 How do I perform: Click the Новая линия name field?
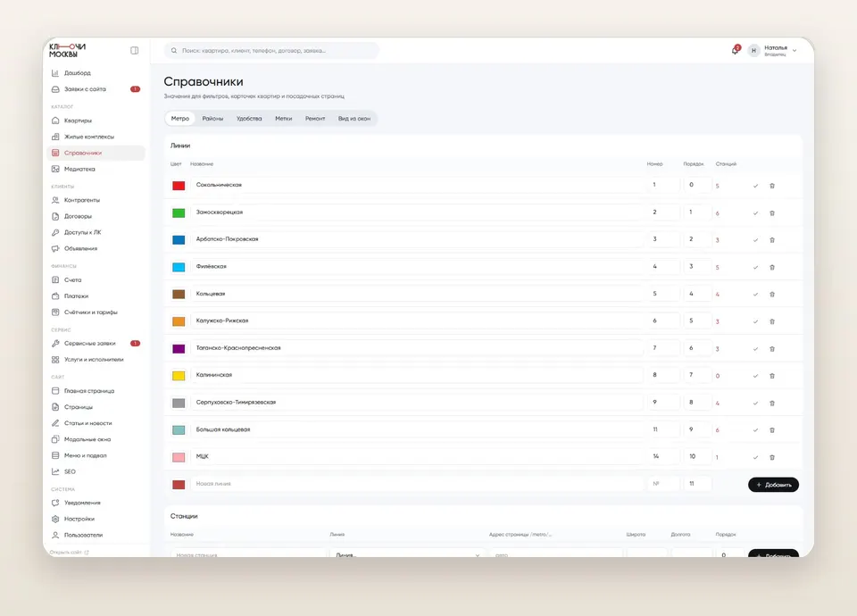417,484
